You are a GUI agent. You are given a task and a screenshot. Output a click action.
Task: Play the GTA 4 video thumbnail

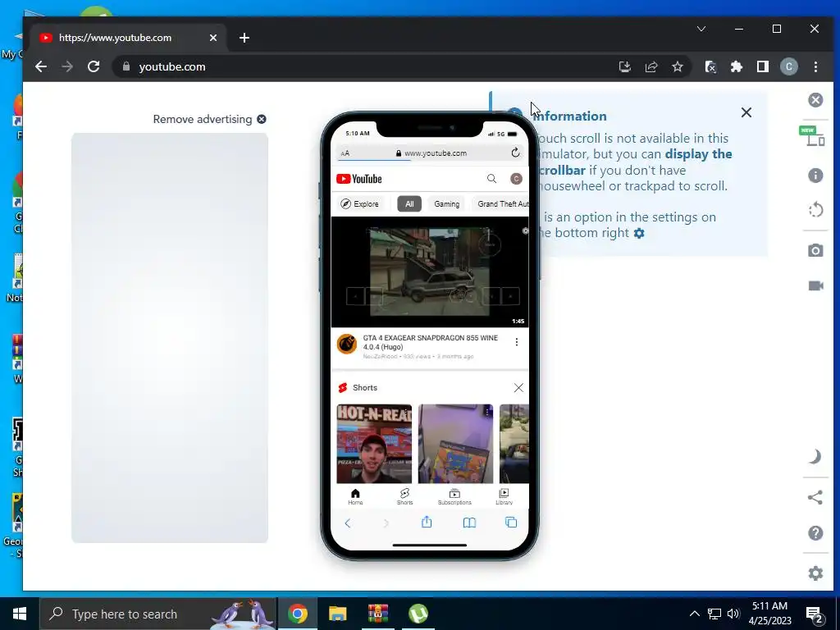[430, 272]
